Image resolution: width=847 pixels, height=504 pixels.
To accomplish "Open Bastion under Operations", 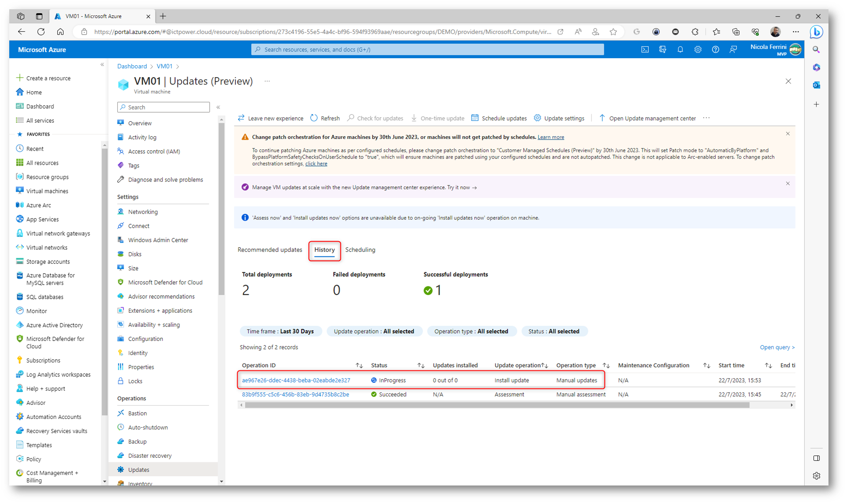I will 137,413.
